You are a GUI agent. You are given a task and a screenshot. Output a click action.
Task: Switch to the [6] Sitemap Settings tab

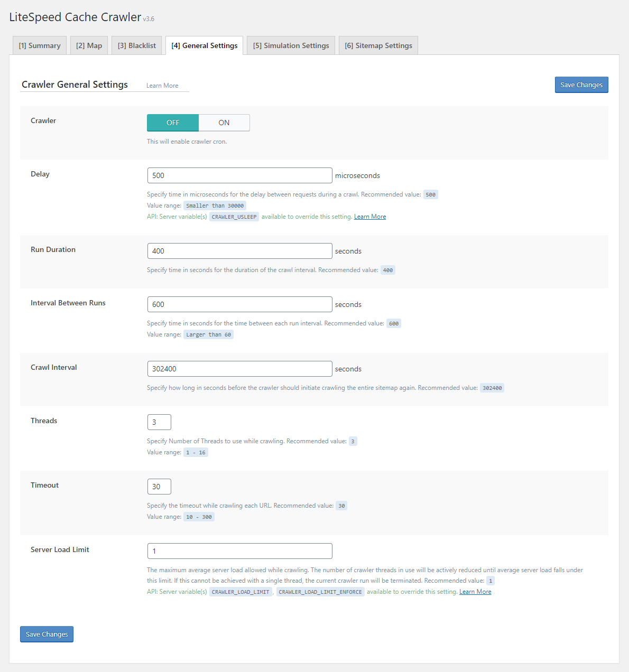coord(378,45)
